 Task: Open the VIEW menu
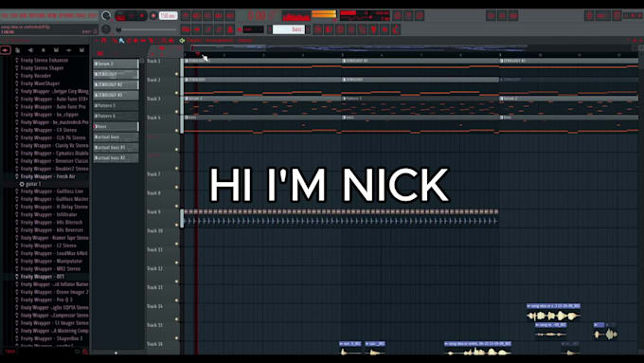[x=52, y=15]
